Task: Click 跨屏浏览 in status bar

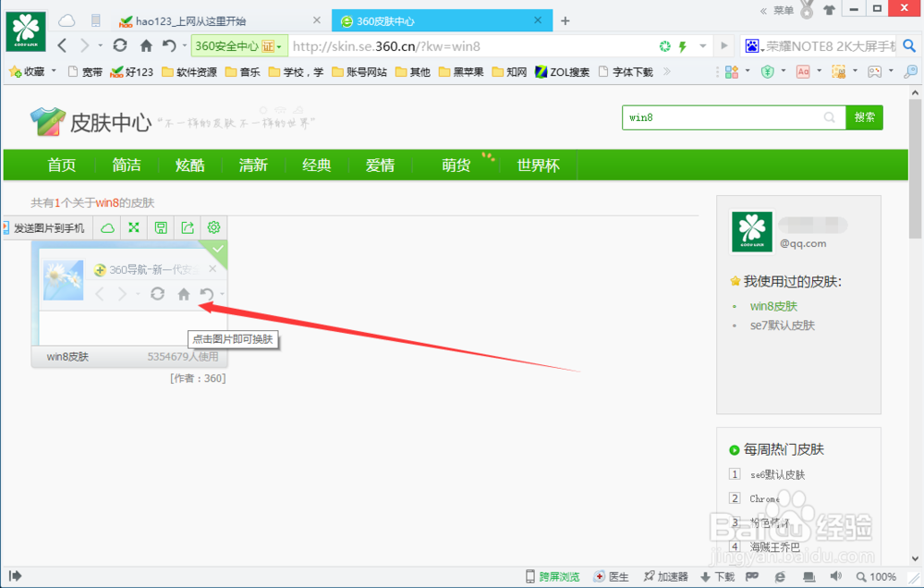Action: tap(553, 576)
